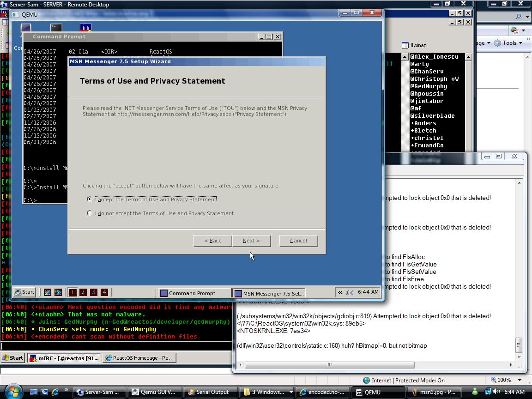This screenshot has height=399, width=532.
Task: Select mIRC #reactos taskbar button
Action: point(63,358)
